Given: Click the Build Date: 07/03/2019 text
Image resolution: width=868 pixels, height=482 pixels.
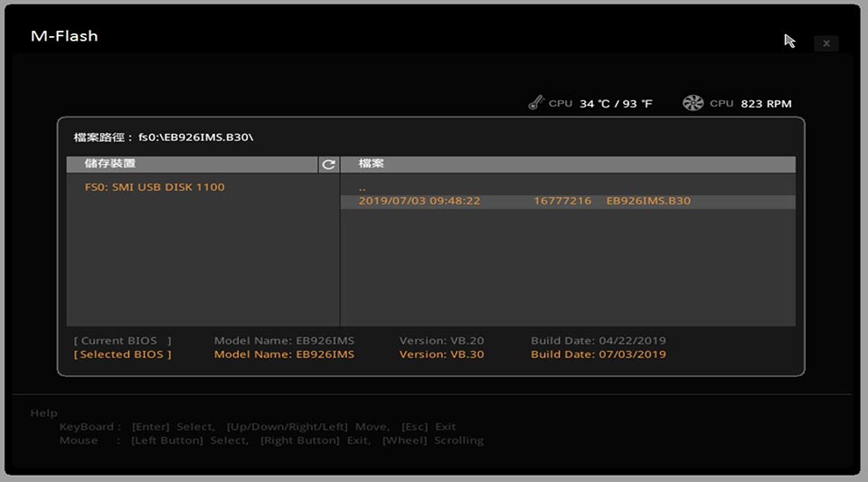Looking at the screenshot, I should pos(599,354).
